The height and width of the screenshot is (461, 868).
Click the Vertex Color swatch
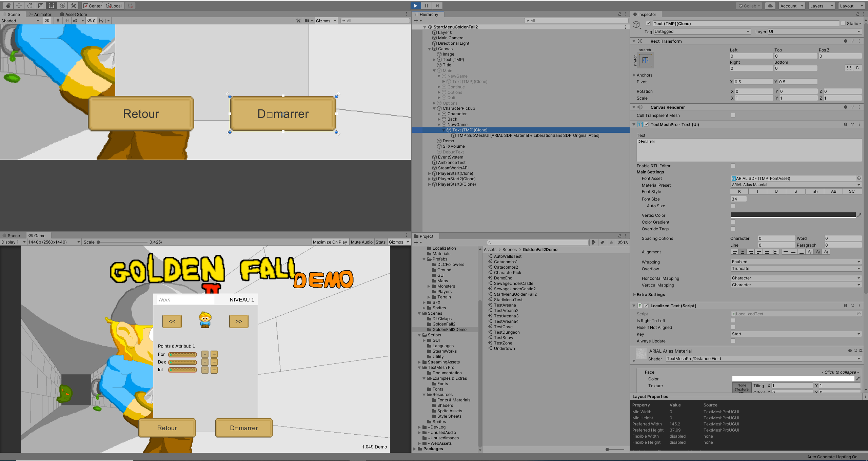(x=793, y=215)
